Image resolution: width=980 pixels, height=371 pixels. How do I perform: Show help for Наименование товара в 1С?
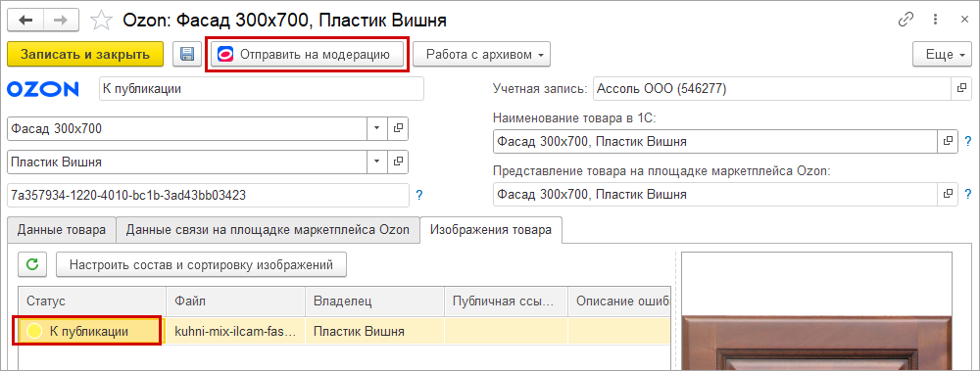pos(968,141)
